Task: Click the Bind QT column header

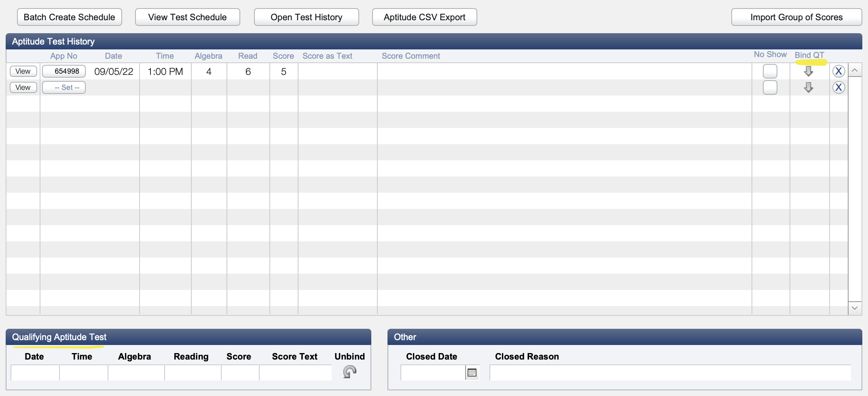Action: [809, 55]
